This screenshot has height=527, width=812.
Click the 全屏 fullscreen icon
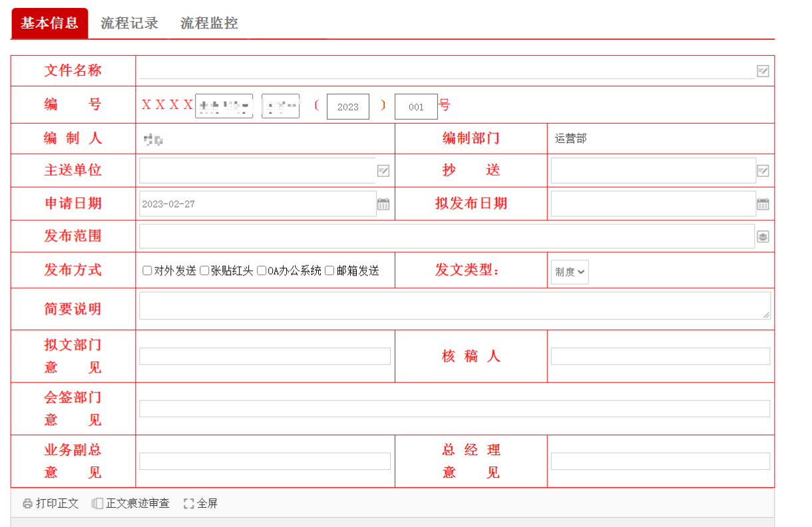[189, 504]
